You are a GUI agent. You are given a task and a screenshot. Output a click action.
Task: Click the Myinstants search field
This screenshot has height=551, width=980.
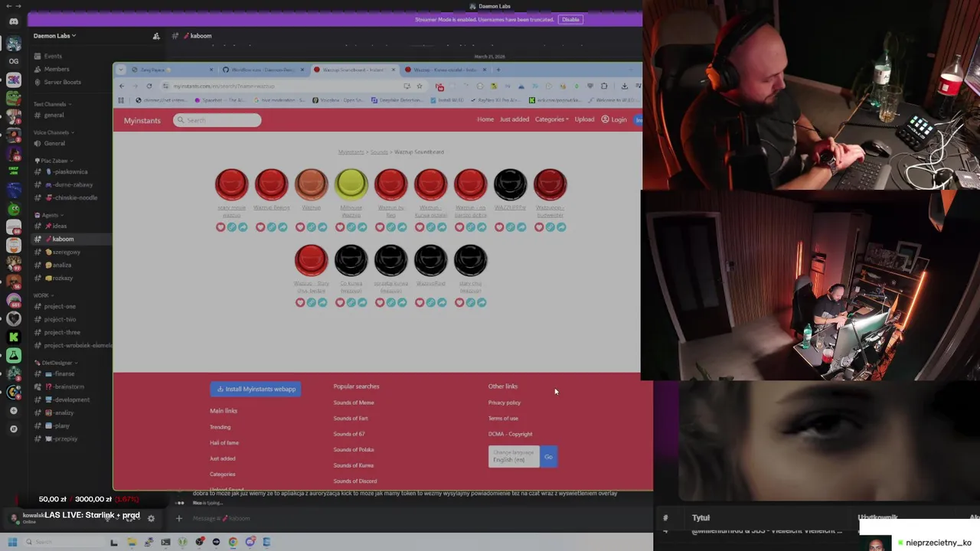(217, 120)
